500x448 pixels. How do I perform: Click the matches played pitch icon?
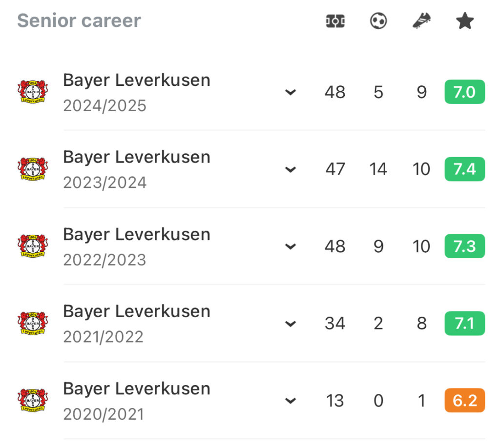(x=335, y=21)
